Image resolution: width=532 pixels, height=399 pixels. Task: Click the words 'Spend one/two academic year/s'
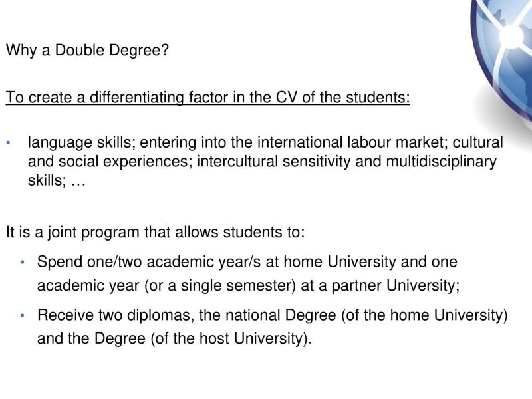coord(149,262)
